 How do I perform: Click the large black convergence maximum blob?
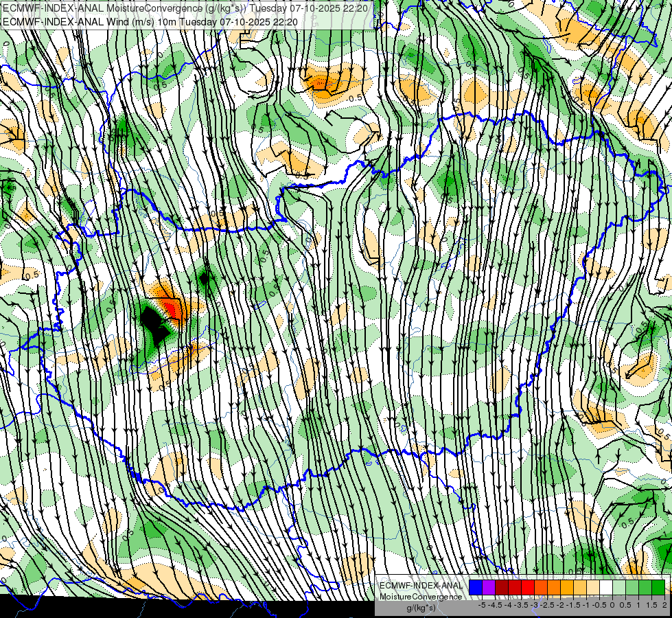(154, 325)
